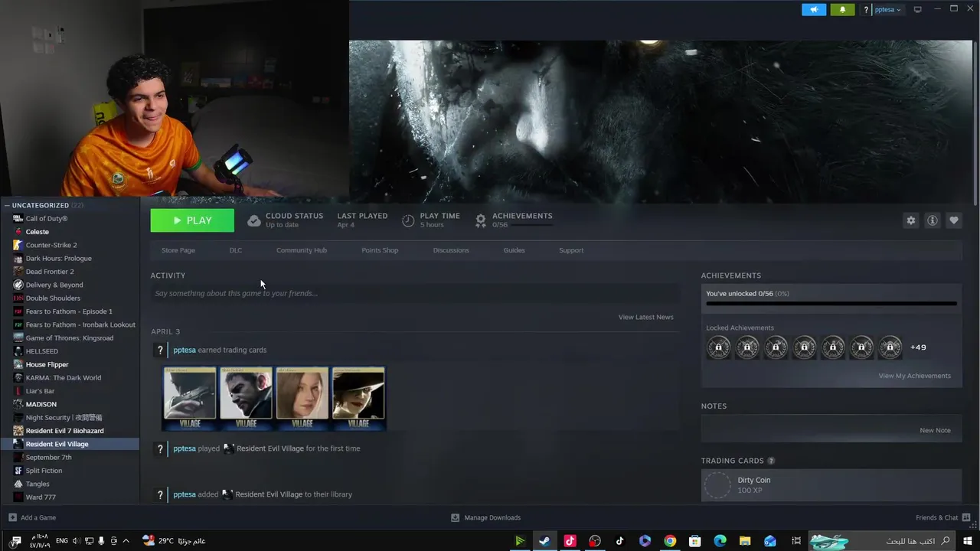Select Fears to Fathom - Episode 1
This screenshot has width=980, height=551.
pos(70,311)
